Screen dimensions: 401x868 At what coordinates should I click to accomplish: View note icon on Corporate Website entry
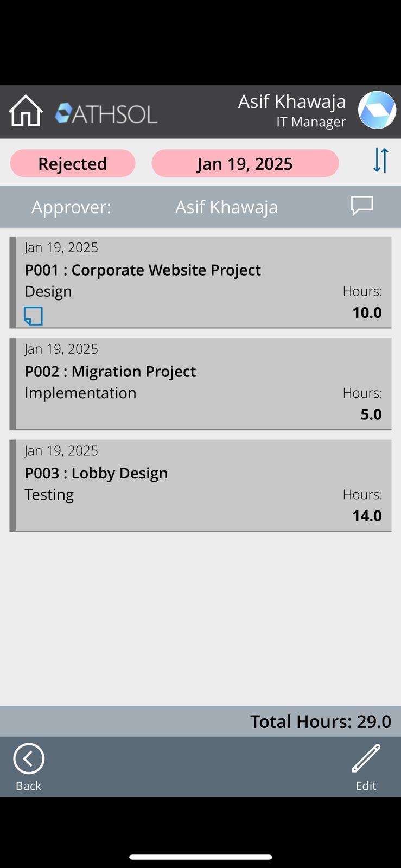[33, 316]
